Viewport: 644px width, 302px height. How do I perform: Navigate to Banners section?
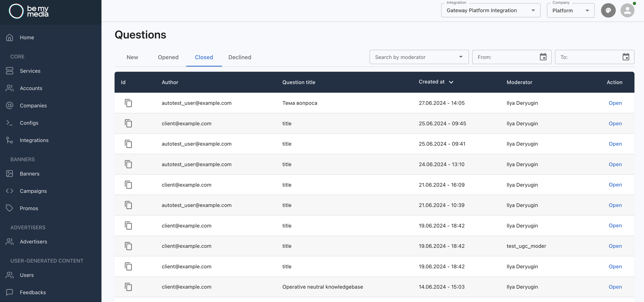point(29,173)
